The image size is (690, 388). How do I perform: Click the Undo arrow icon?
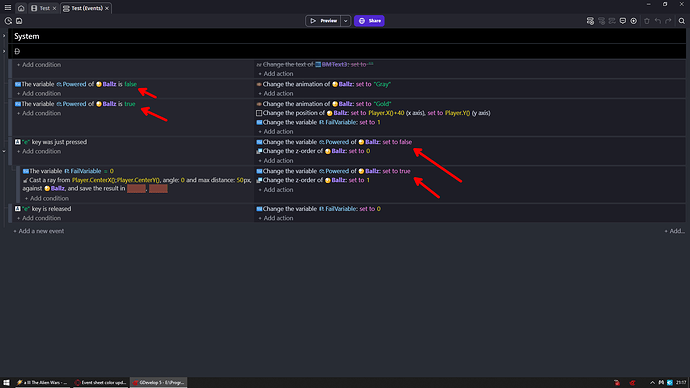pyautogui.click(x=657, y=21)
